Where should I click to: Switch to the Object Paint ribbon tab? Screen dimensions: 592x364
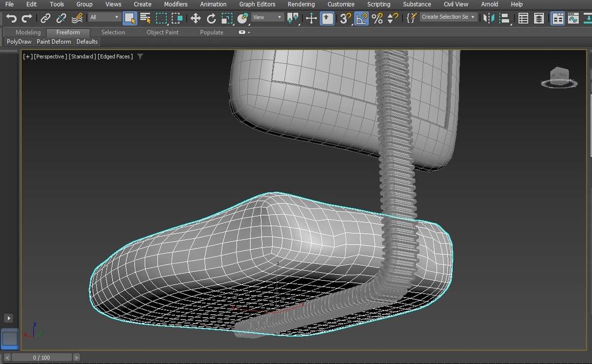pyautogui.click(x=162, y=32)
